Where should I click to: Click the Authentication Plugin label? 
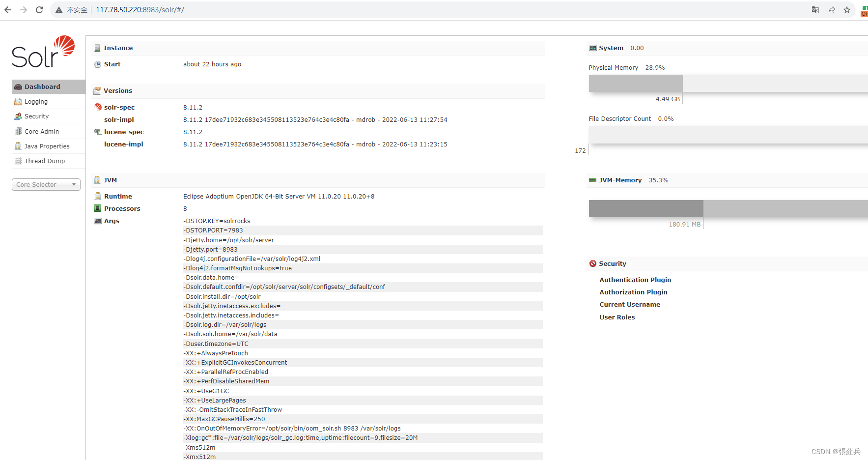(635, 280)
